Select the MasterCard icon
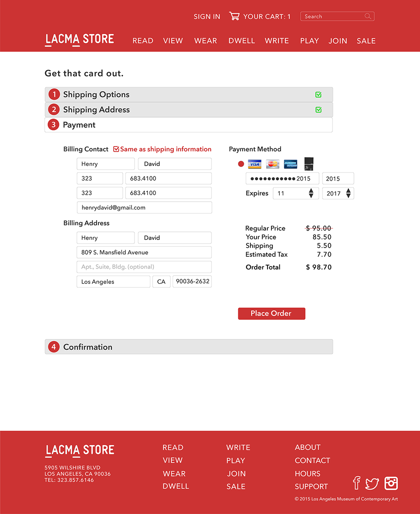Image resolution: width=420 pixels, height=514 pixels. click(x=272, y=164)
